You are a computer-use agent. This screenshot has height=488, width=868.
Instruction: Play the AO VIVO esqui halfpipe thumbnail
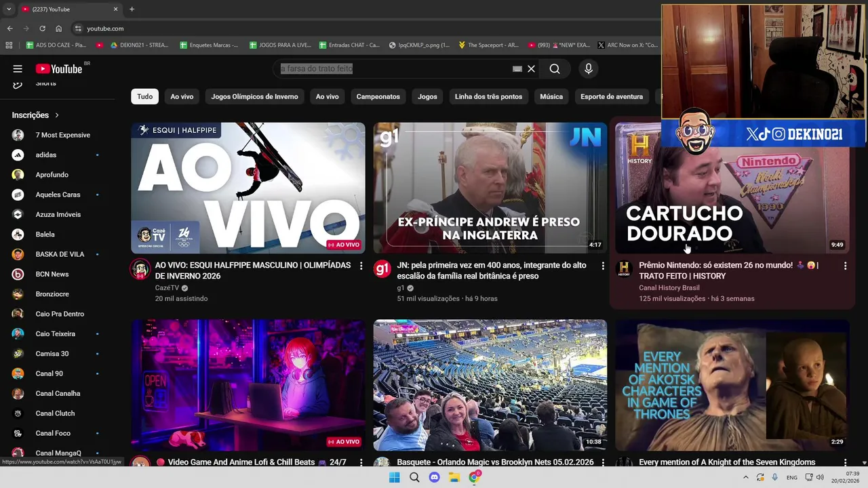click(248, 188)
